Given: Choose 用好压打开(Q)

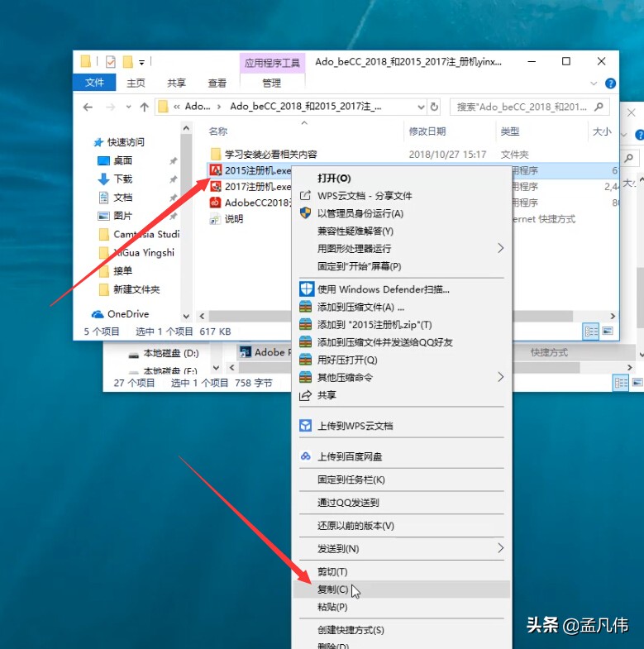Looking at the screenshot, I should 401,360.
